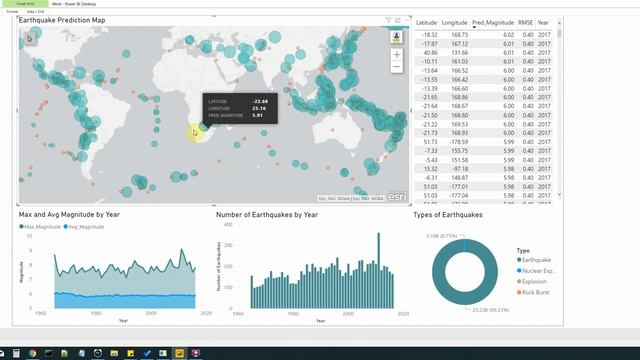Viewport: 640px width, 360px height.
Task: Click longitude cell 155.75
Action: [x=460, y=151]
